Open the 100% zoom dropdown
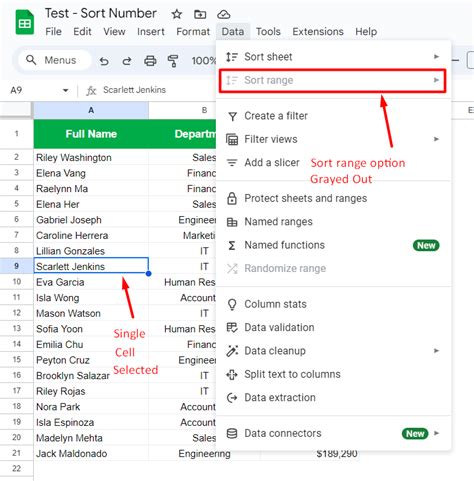474x481 pixels. point(204,61)
